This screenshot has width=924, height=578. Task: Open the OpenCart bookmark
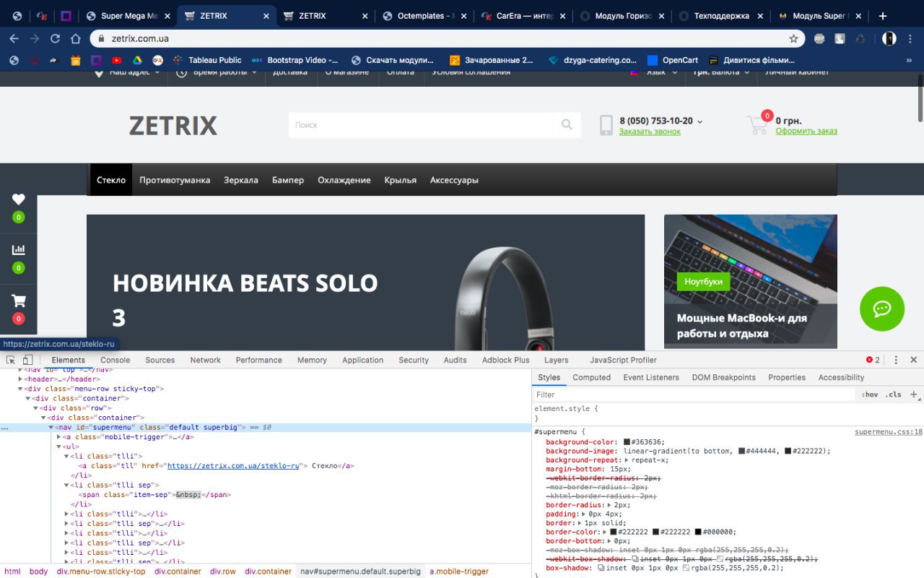point(674,61)
